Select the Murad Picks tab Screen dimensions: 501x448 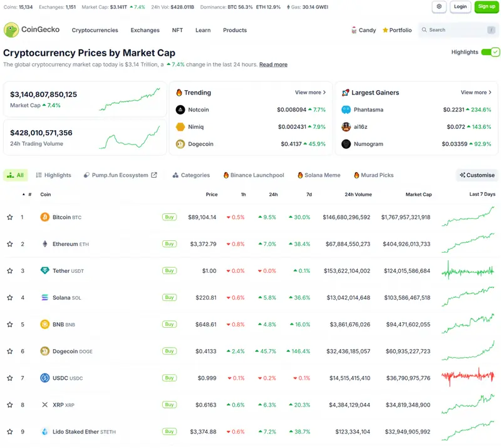pyautogui.click(x=373, y=175)
